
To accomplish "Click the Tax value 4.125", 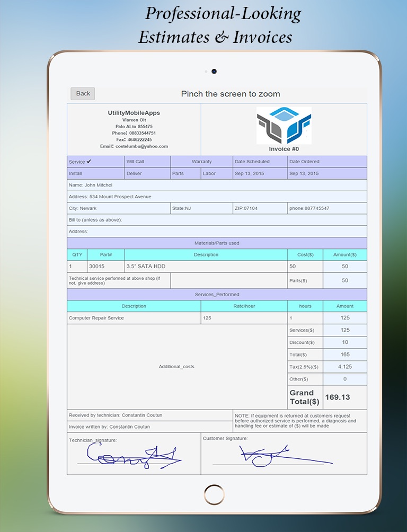I will [345, 367].
